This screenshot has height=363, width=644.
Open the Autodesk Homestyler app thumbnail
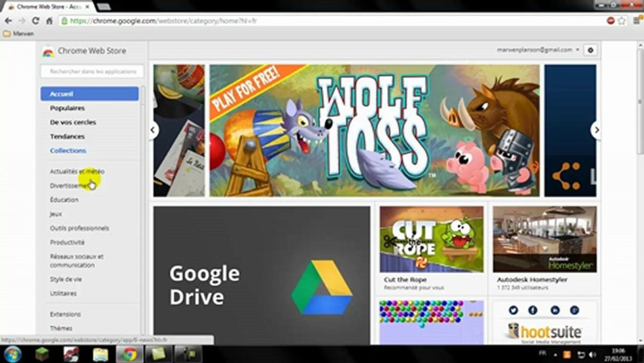(x=545, y=239)
